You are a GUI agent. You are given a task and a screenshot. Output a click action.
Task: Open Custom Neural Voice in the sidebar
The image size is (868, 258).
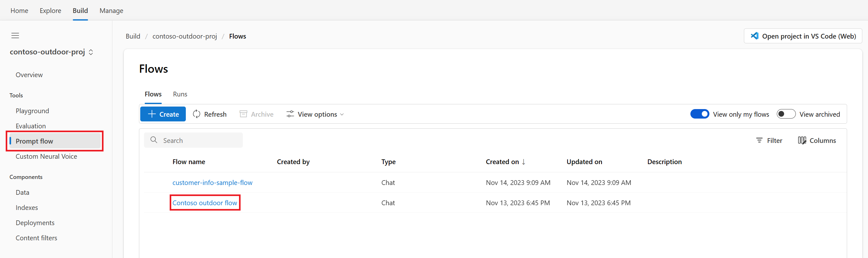[x=46, y=157]
